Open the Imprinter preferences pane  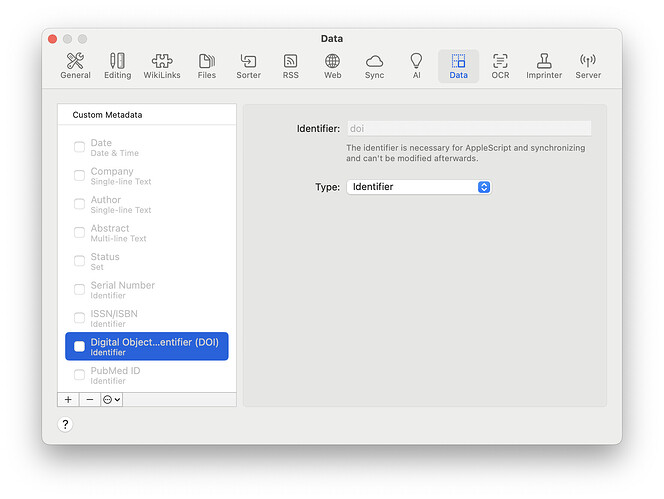(x=544, y=66)
